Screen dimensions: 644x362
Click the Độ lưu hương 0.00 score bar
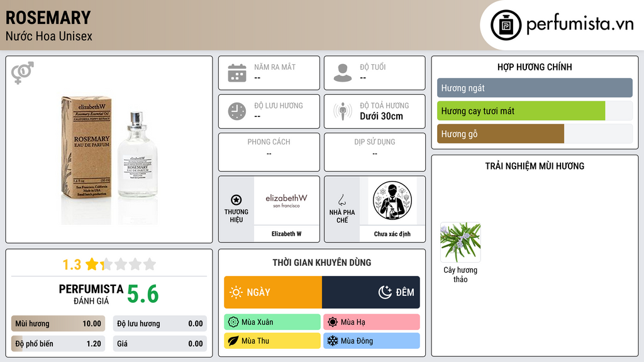coord(160,324)
